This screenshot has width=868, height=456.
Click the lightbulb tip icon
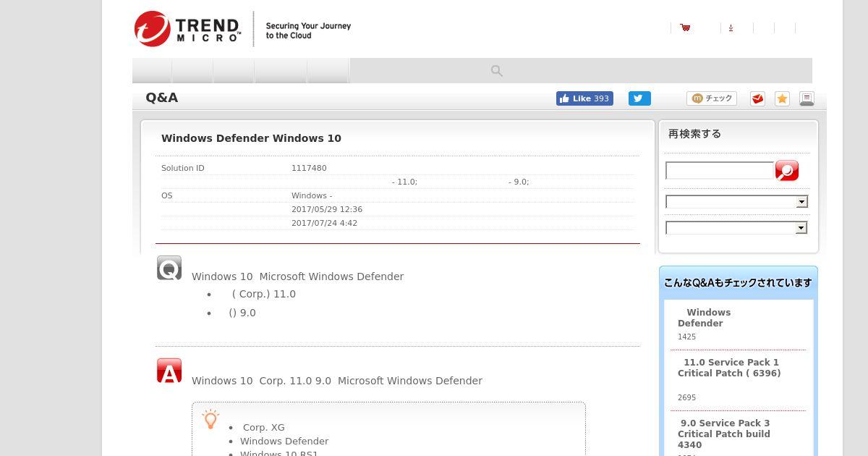(x=210, y=419)
